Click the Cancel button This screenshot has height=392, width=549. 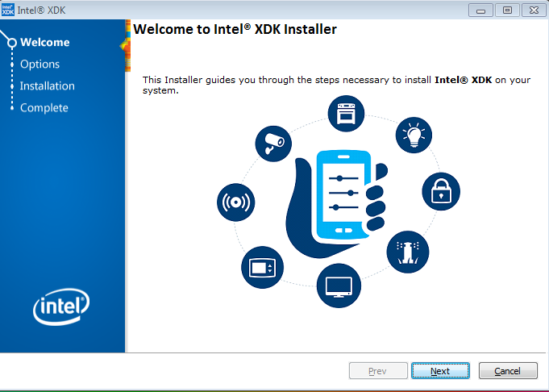click(508, 371)
